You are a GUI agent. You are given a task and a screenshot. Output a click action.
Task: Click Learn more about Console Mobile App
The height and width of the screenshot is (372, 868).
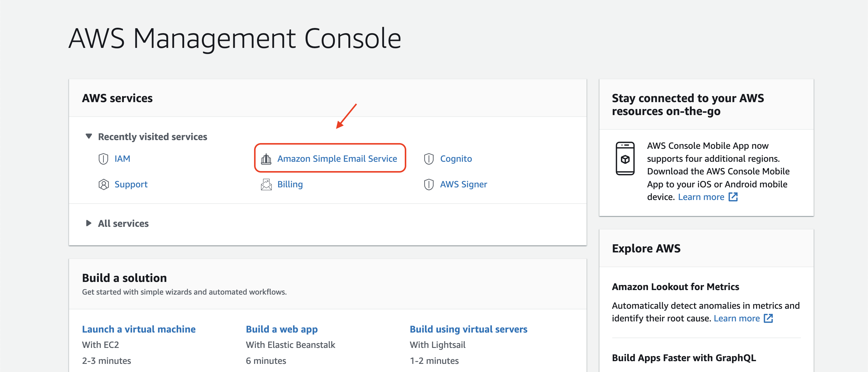click(x=701, y=197)
